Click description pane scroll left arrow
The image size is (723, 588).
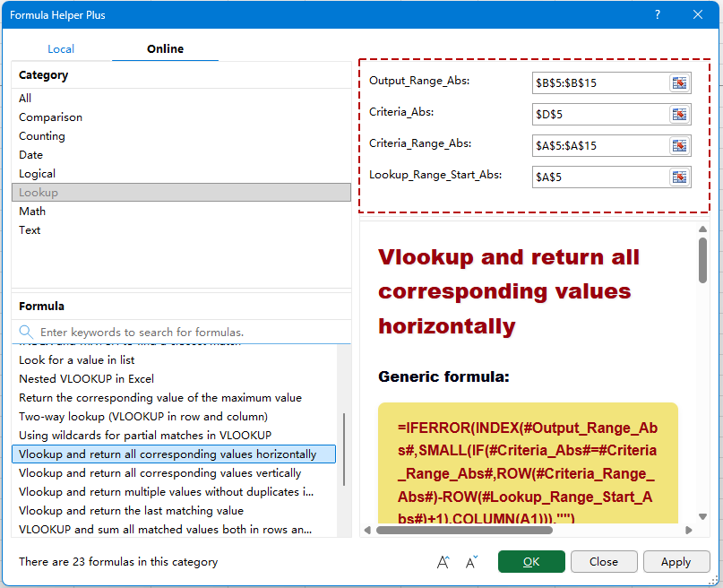click(x=367, y=530)
